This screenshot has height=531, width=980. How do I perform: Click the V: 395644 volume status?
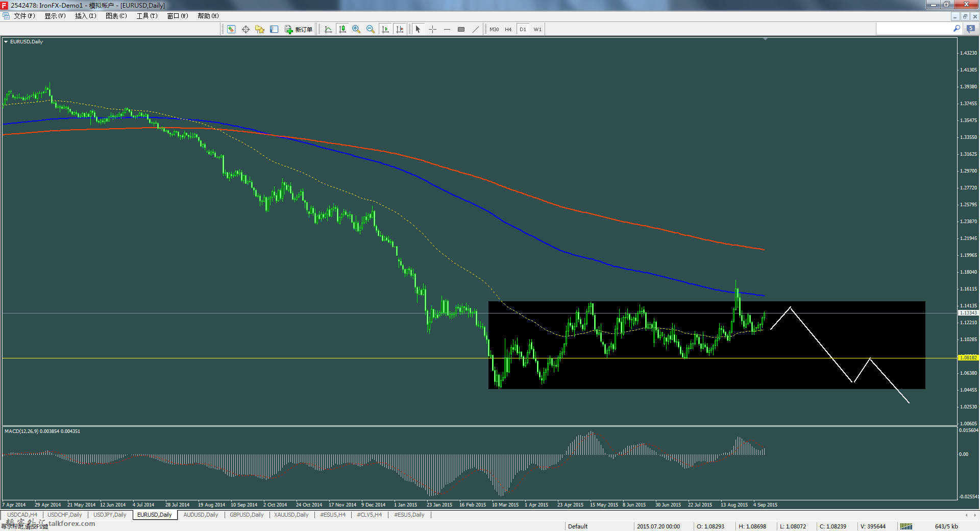pos(873,526)
